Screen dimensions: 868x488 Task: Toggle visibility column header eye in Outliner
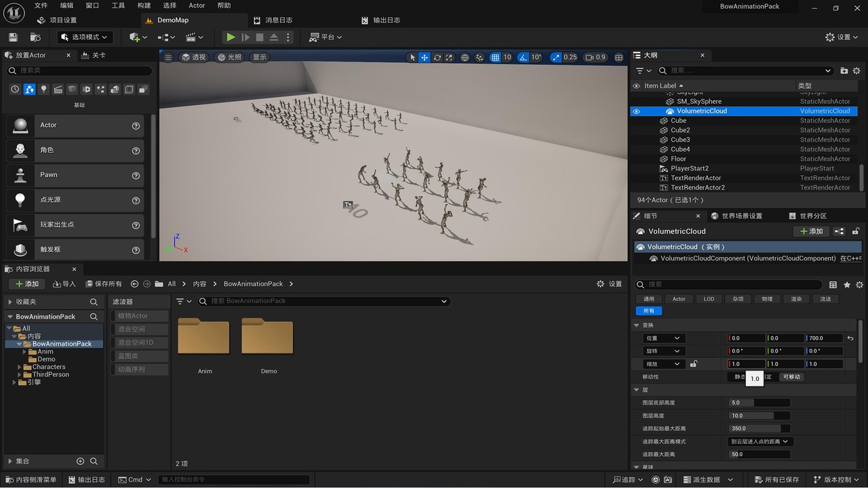[x=636, y=86]
